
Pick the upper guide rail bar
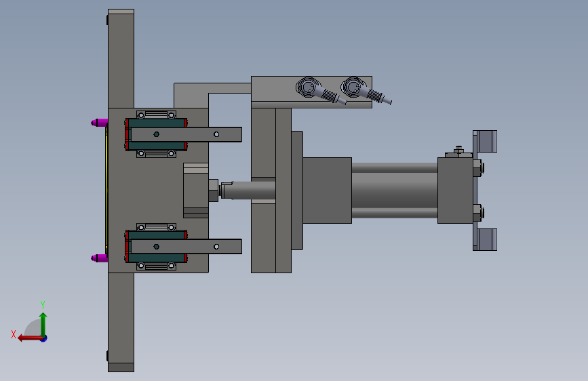tap(186, 134)
